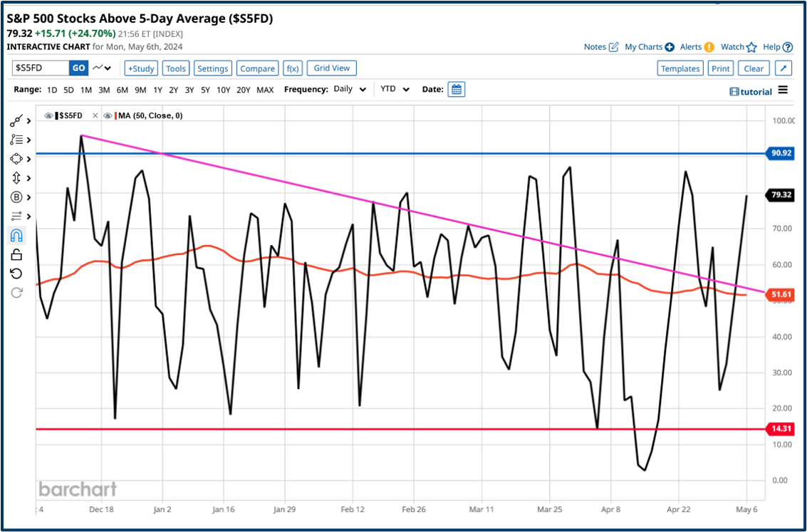The width and height of the screenshot is (807, 532).
Task: Click the Templates button
Action: point(680,68)
